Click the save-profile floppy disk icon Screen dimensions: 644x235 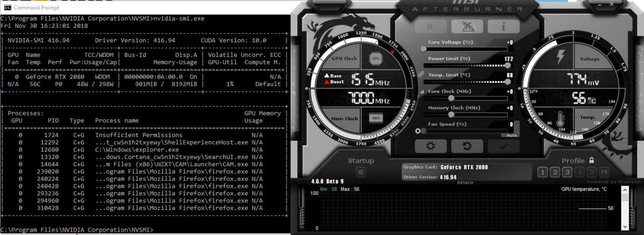coord(604,173)
